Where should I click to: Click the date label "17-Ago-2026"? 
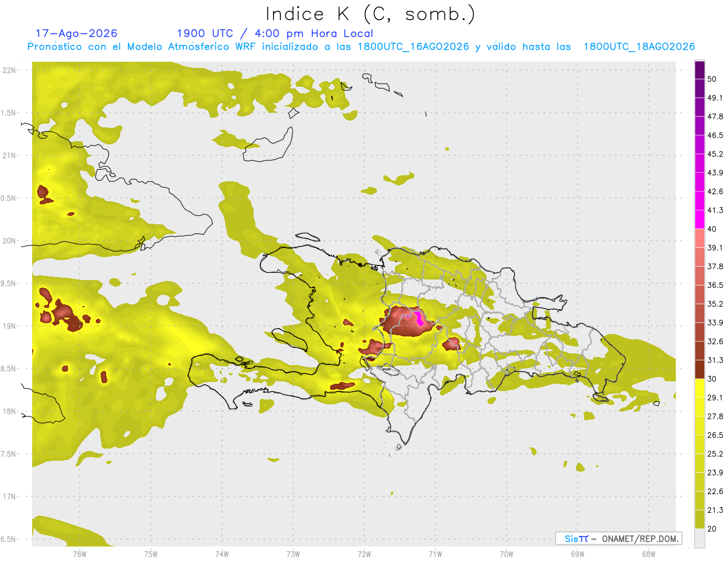coord(76,33)
